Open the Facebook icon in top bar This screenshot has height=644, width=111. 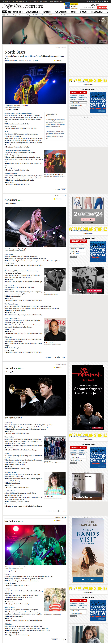pos(105,1)
